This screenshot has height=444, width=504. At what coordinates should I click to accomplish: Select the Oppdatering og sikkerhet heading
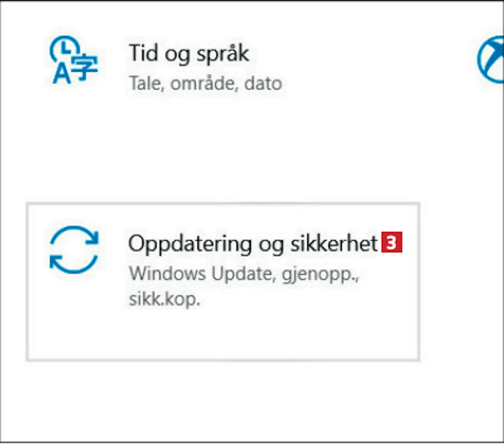coord(253,244)
